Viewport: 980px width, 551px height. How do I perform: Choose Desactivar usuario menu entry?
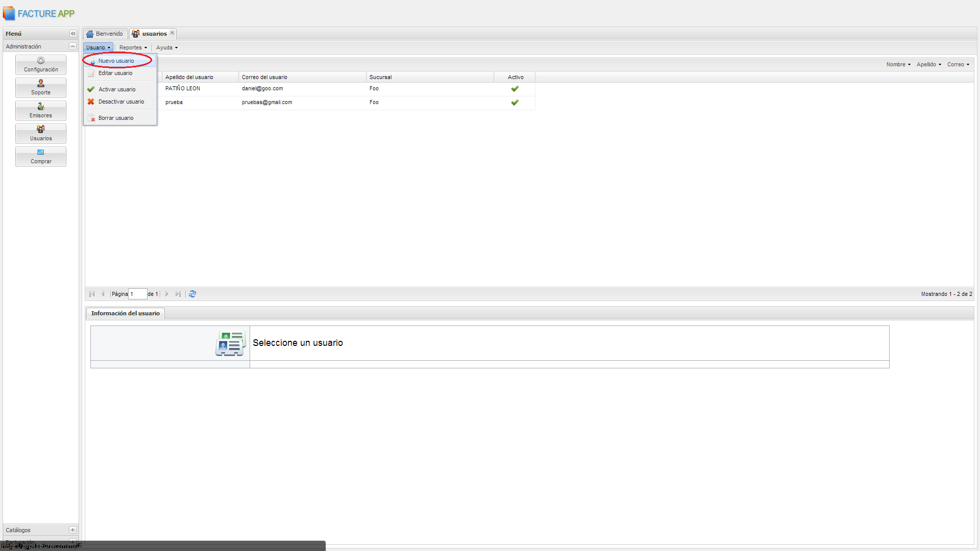121,102
